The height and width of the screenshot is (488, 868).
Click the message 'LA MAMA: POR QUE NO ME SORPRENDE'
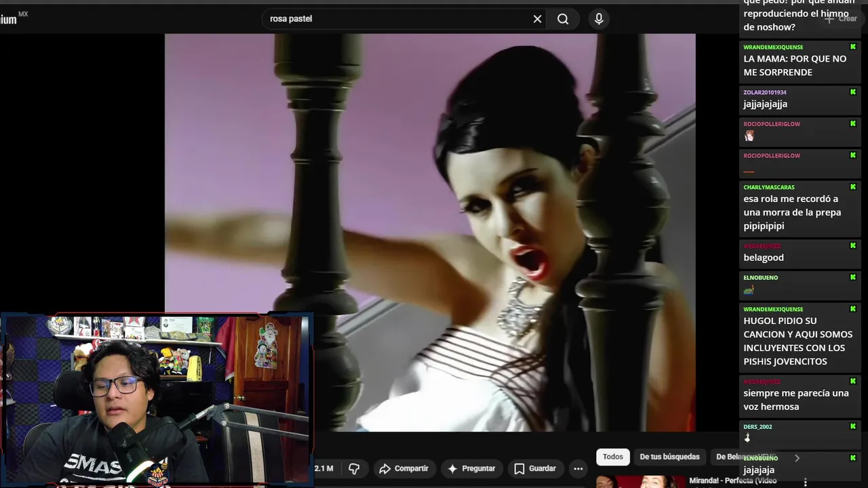pos(795,65)
